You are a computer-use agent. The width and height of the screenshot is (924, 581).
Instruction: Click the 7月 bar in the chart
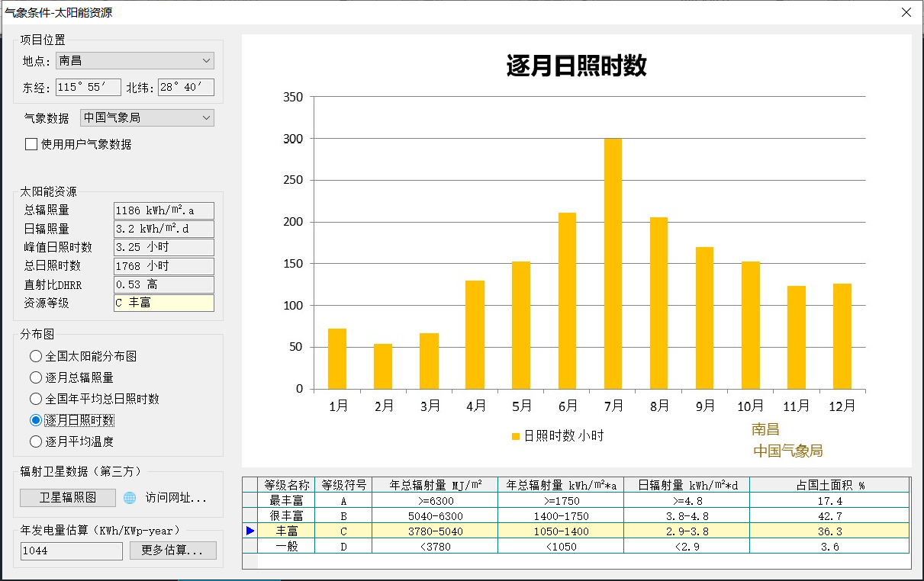(x=613, y=263)
